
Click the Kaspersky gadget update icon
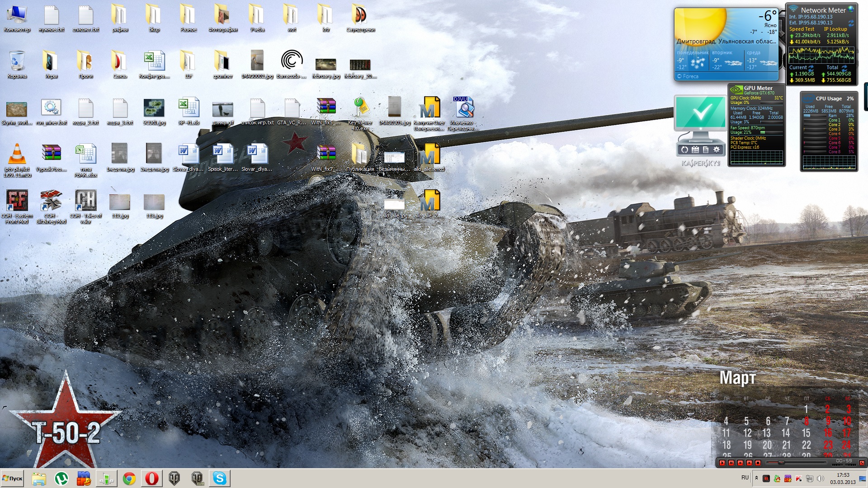685,150
